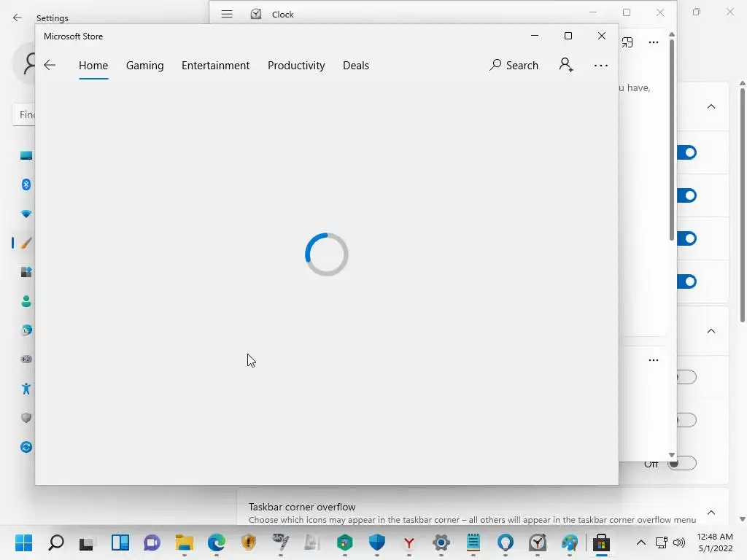Open Accessibility in Settings sidebar

click(26, 389)
